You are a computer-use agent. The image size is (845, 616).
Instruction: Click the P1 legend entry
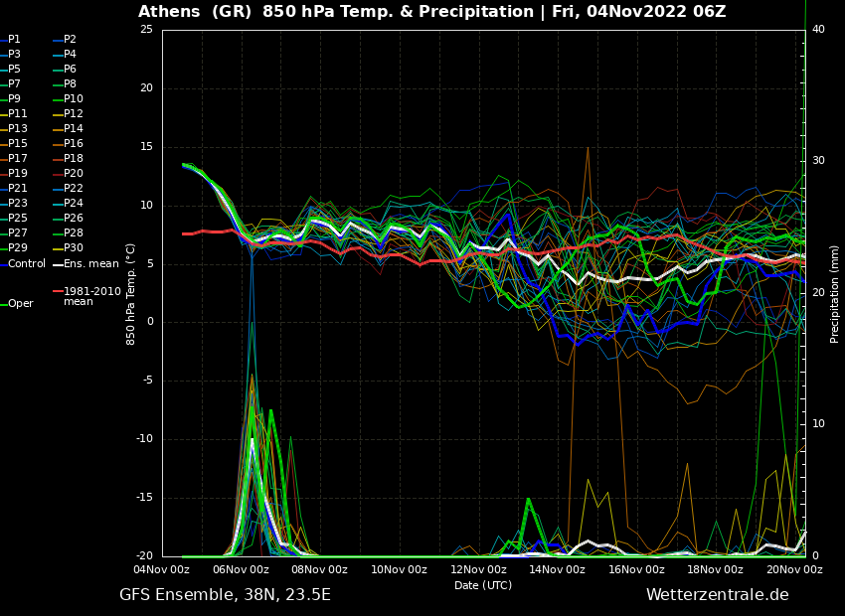coord(11,40)
